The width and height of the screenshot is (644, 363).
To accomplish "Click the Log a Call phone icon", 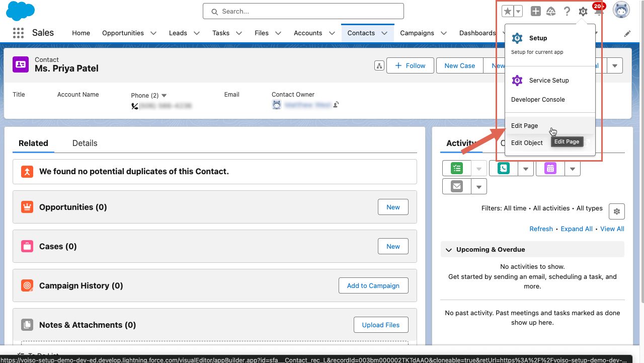I will pyautogui.click(x=504, y=168).
